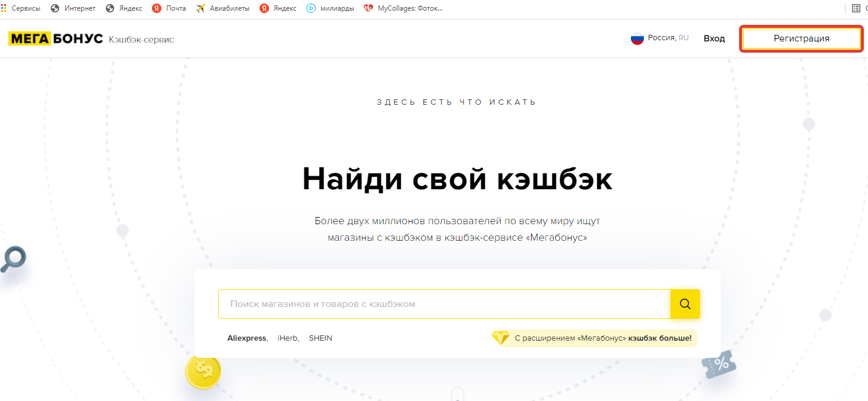Screen dimensions: 868x401
Task: Click the yellow diamond icon in the banner
Action: tap(501, 338)
